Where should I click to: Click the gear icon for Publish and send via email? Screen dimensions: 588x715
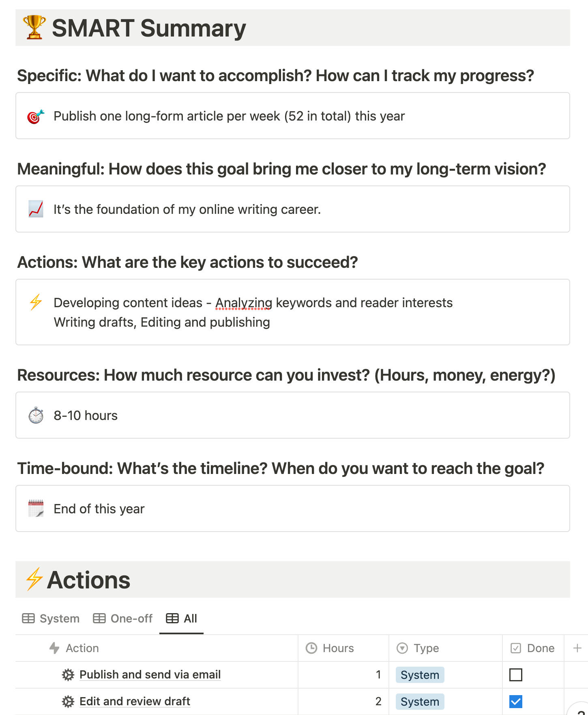pos(68,675)
